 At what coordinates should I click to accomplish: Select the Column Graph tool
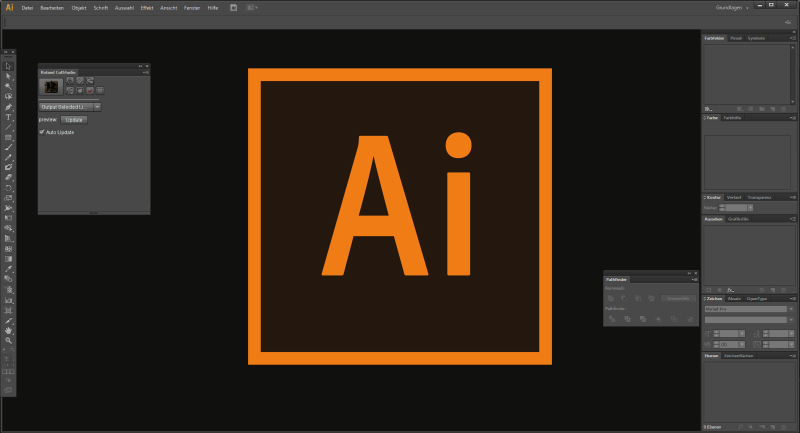[8, 300]
